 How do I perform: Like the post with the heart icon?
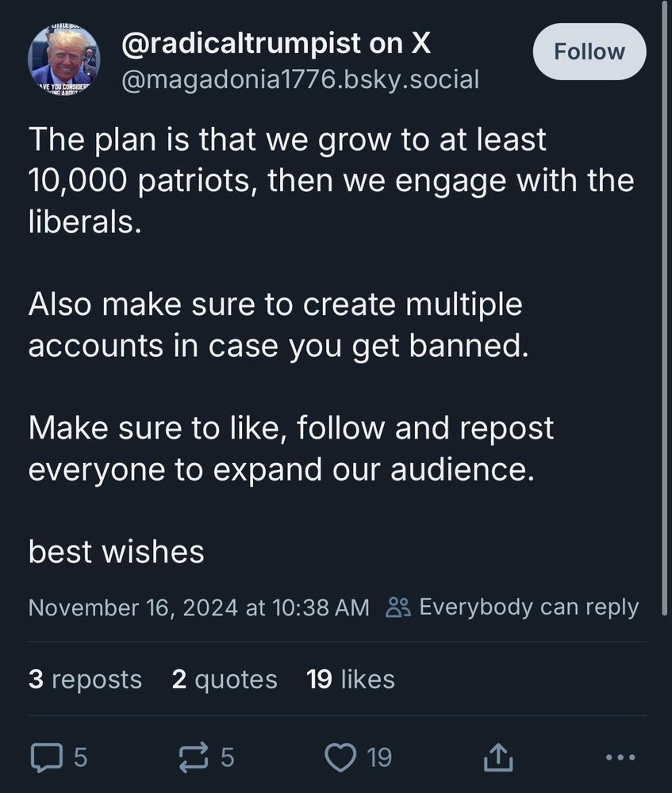pyautogui.click(x=342, y=758)
